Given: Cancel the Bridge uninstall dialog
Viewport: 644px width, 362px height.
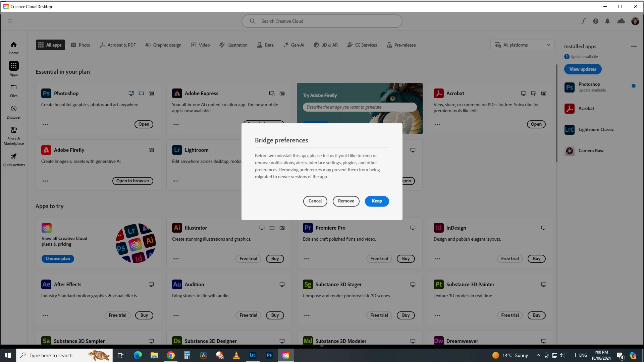Looking at the screenshot, I should pos(315,201).
